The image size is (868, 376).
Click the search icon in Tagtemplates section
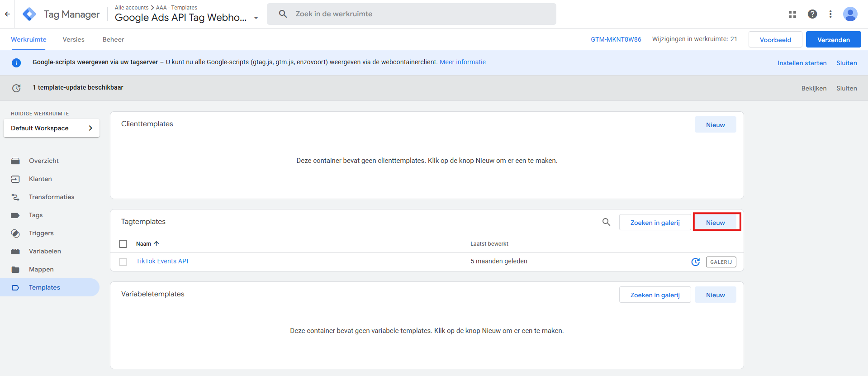coord(606,222)
